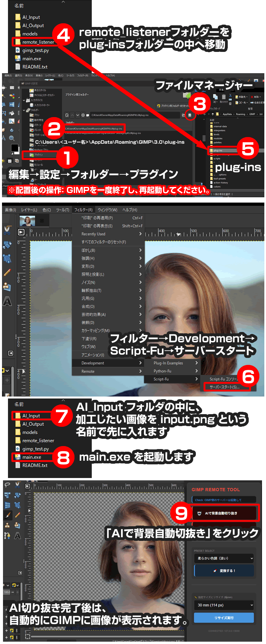Select Python-Fu in the Development submenu
The height and width of the screenshot is (644, 266).
[162, 371]
